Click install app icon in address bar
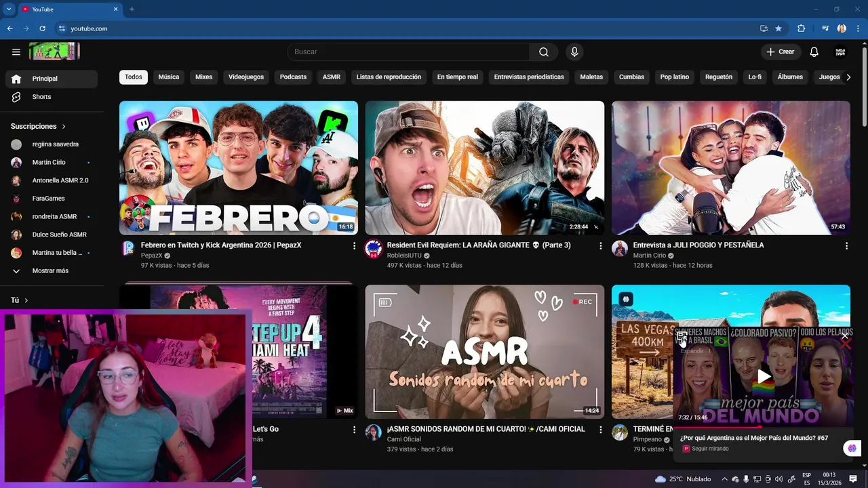Viewport: 868px width, 488px height. (764, 28)
